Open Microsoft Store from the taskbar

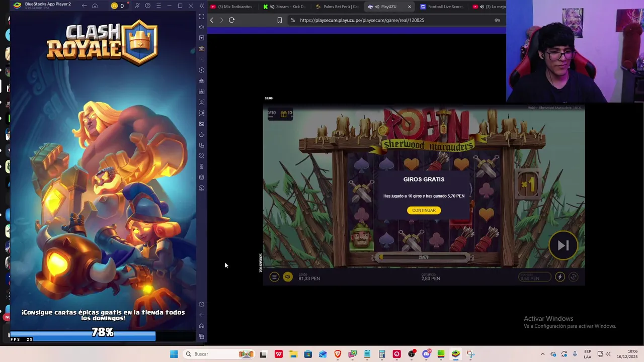(308, 354)
